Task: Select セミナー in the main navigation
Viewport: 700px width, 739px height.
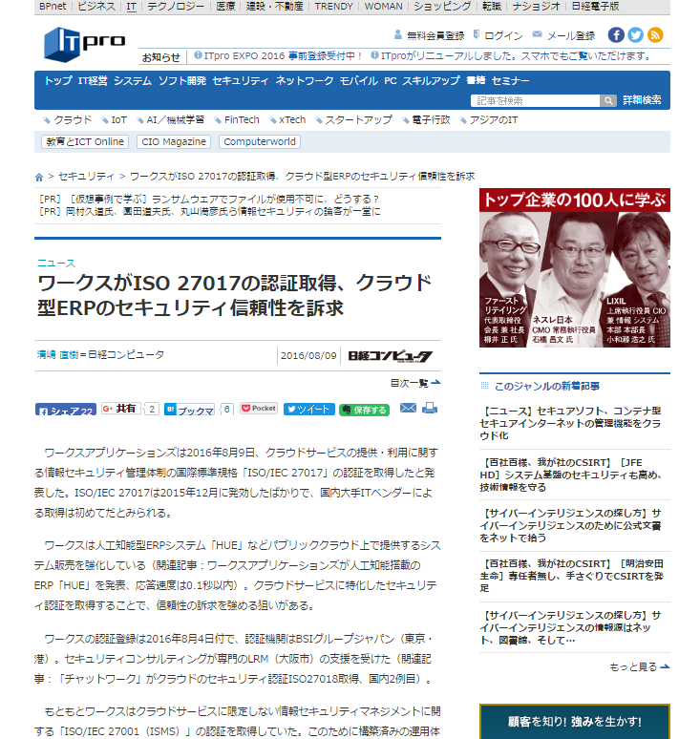Action: 511,80
